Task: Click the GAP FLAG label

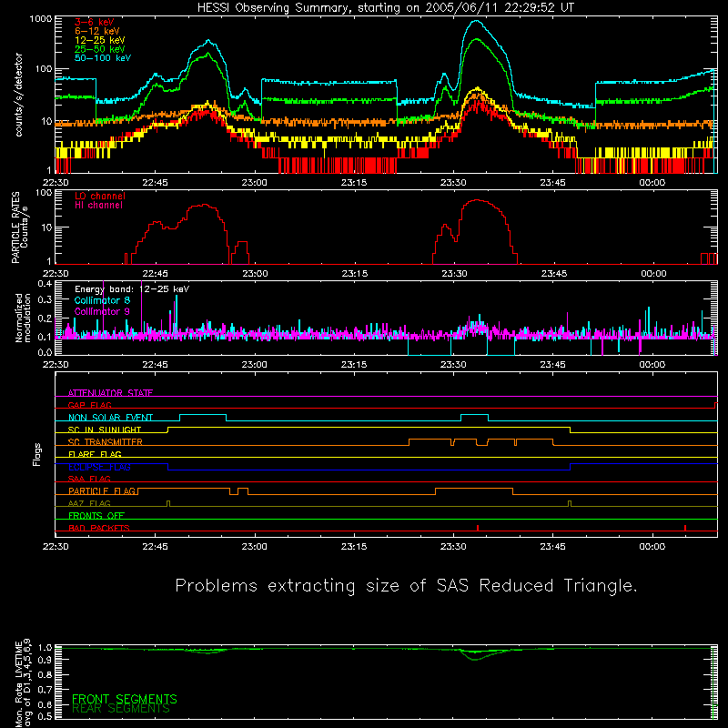Action: coord(89,405)
